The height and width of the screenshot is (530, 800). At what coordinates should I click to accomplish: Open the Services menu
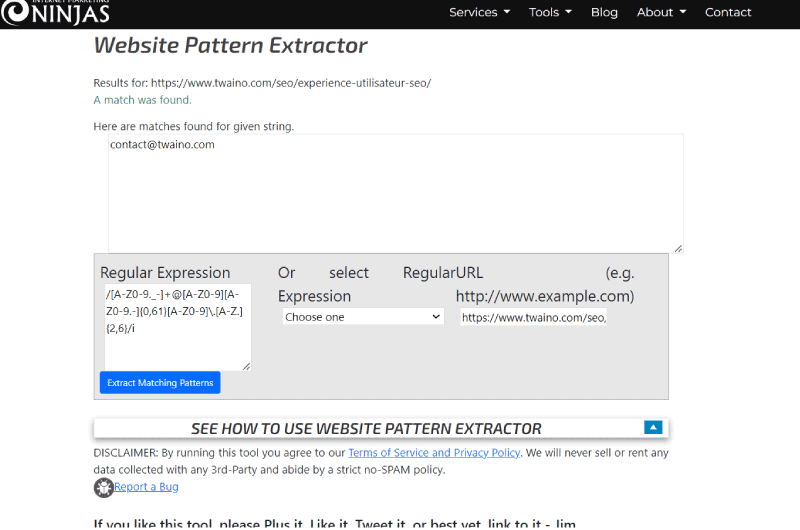479,12
